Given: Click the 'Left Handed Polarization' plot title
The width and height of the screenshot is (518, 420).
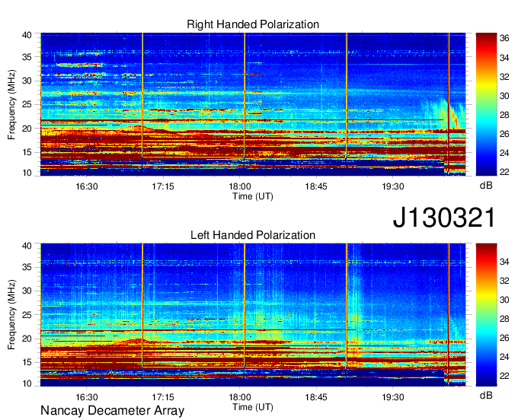Looking at the screenshot, I should point(253,235).
